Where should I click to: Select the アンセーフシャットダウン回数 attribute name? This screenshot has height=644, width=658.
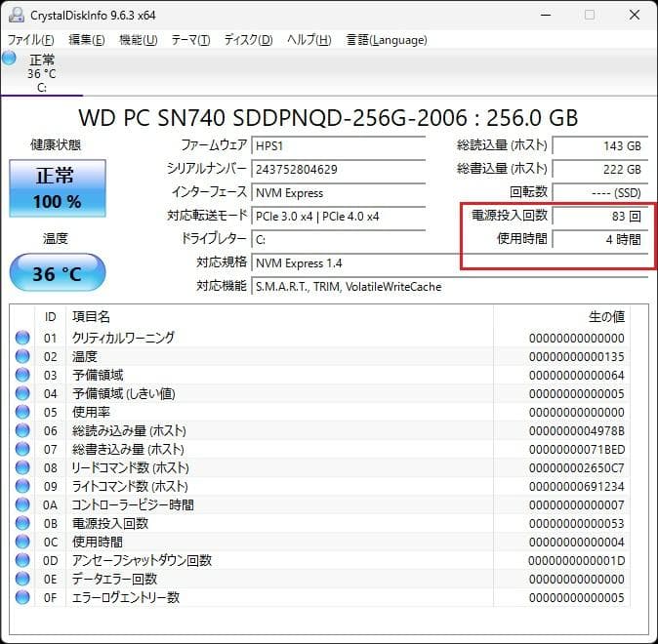[x=142, y=560]
